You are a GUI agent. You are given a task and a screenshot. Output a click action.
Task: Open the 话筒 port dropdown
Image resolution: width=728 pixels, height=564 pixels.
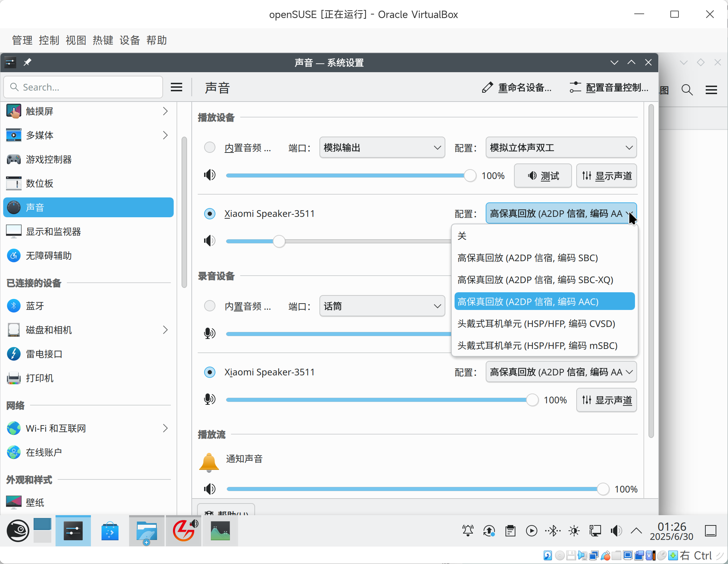point(382,306)
